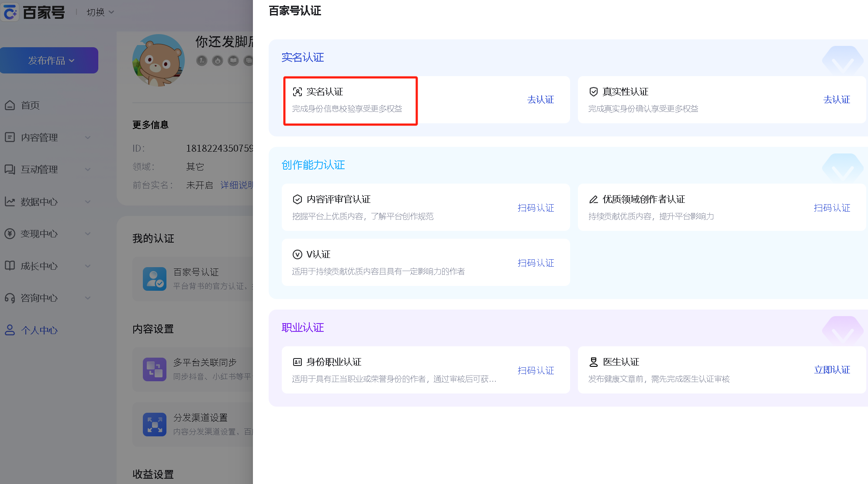Click 扫码认证 for 优质领域创作者认证
Screen dimensions: 868x484
click(x=832, y=208)
